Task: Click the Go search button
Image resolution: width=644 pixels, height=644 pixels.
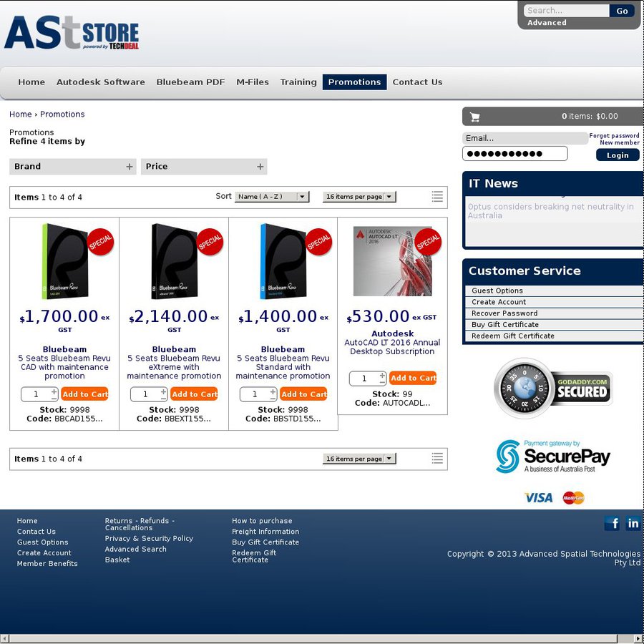Action: [x=622, y=11]
